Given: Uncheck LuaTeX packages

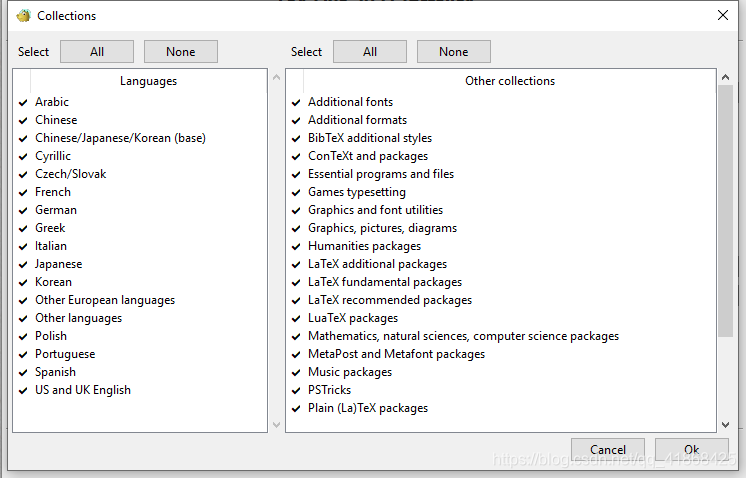Looking at the screenshot, I should coord(296,319).
